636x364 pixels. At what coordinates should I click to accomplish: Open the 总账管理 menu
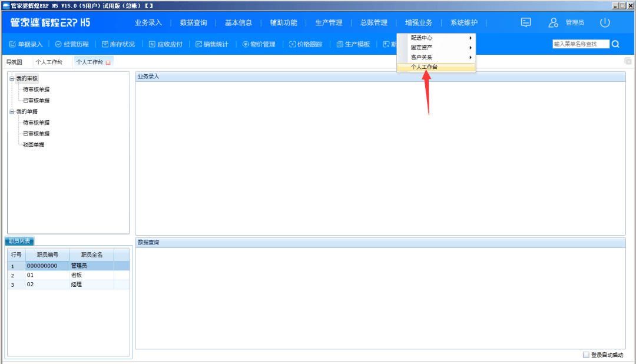click(x=373, y=23)
